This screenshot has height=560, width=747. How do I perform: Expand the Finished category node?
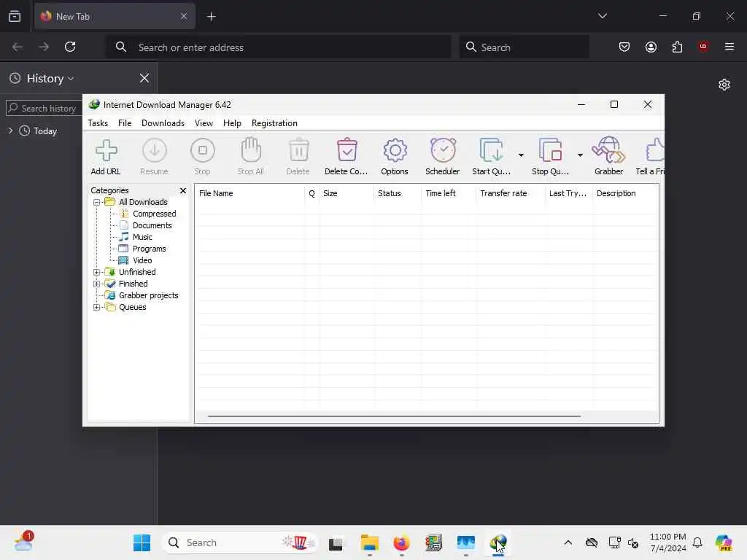(x=96, y=284)
